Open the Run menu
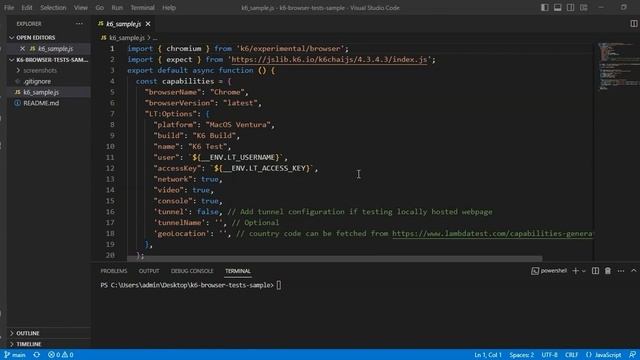The height and width of the screenshot is (360, 640). (117, 7)
